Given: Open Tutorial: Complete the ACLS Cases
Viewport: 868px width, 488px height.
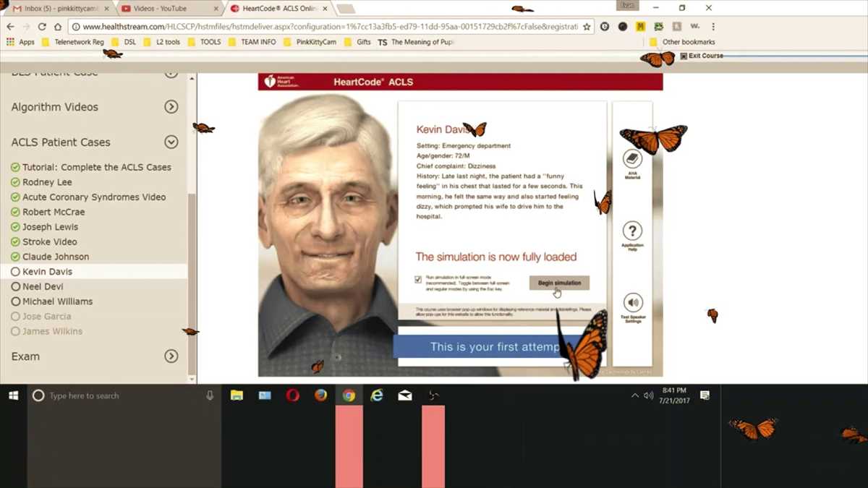Looking at the screenshot, I should pos(97,167).
